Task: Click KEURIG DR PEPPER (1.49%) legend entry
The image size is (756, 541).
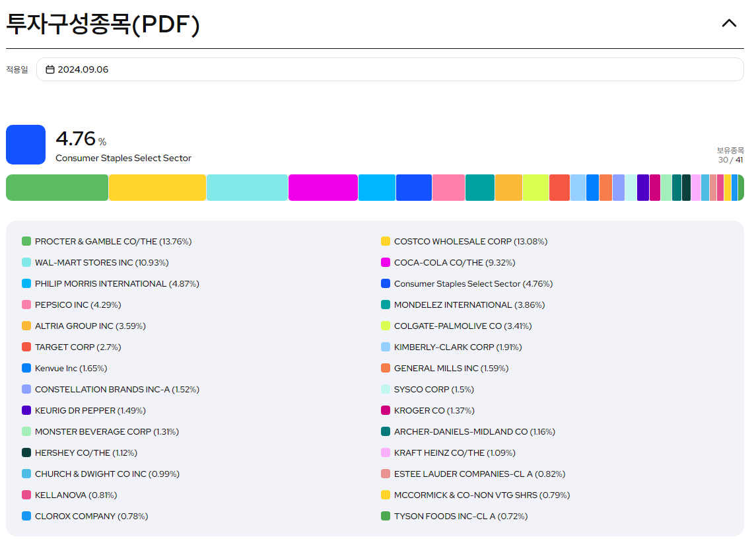Action: (83, 410)
